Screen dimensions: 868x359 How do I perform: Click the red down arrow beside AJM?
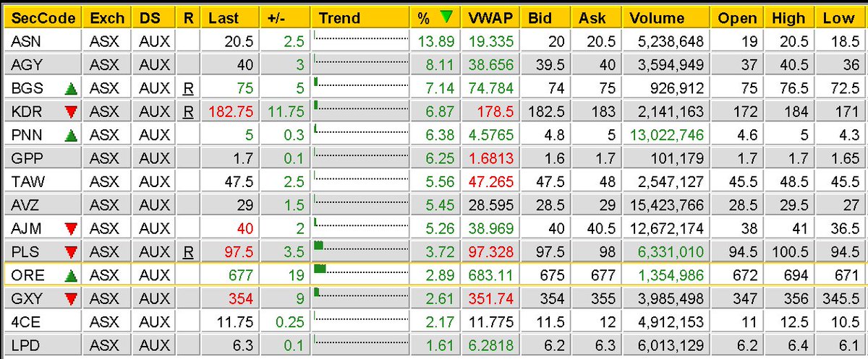click(x=70, y=228)
